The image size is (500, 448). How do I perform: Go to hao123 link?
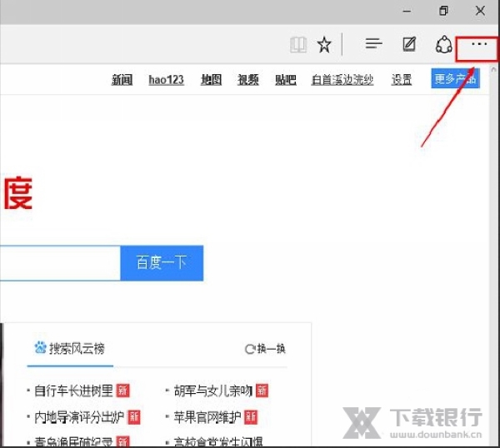[x=166, y=80]
